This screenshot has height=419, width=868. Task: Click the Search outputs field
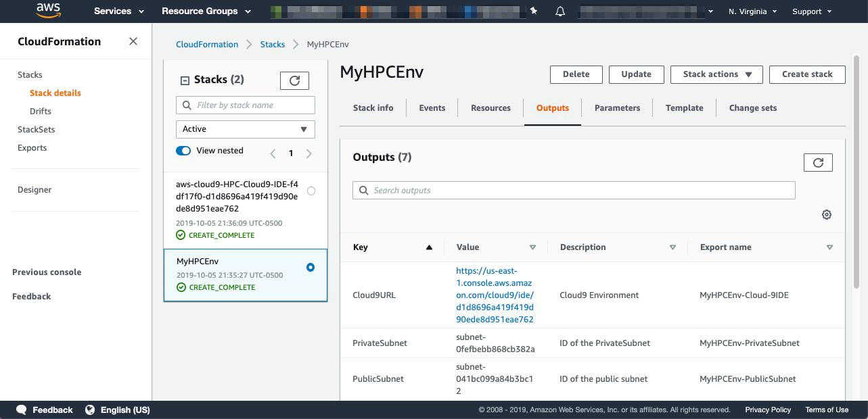(x=574, y=191)
